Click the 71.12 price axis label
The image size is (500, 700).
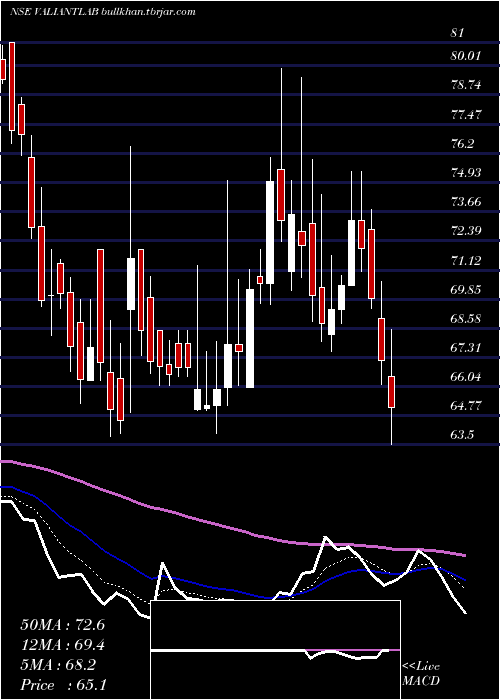coord(466,261)
